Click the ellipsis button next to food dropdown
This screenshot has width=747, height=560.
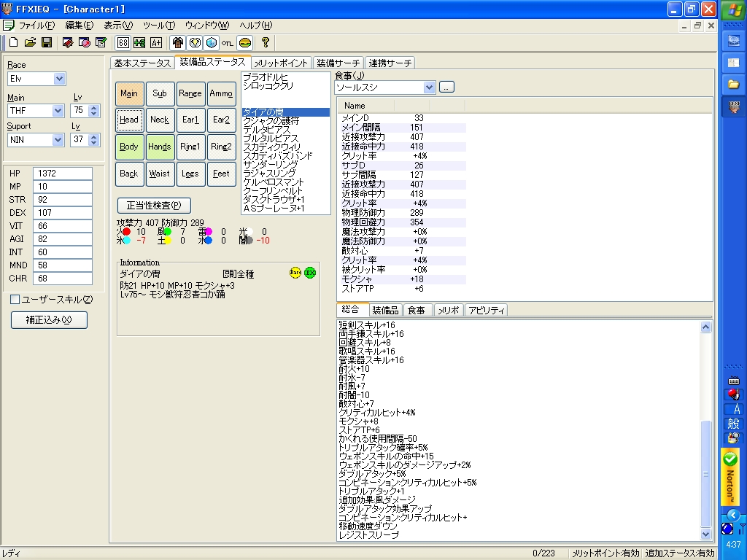(x=446, y=87)
